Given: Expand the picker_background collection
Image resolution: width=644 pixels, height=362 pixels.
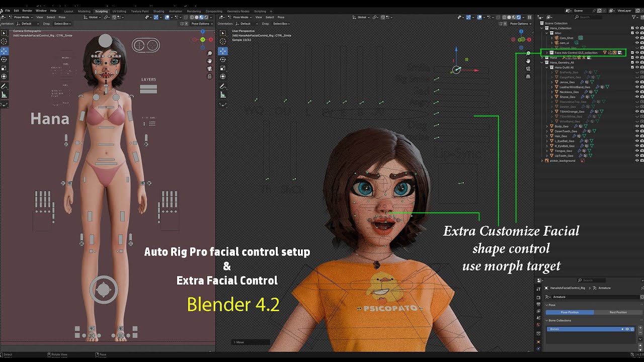Looking at the screenshot, I should (x=542, y=160).
